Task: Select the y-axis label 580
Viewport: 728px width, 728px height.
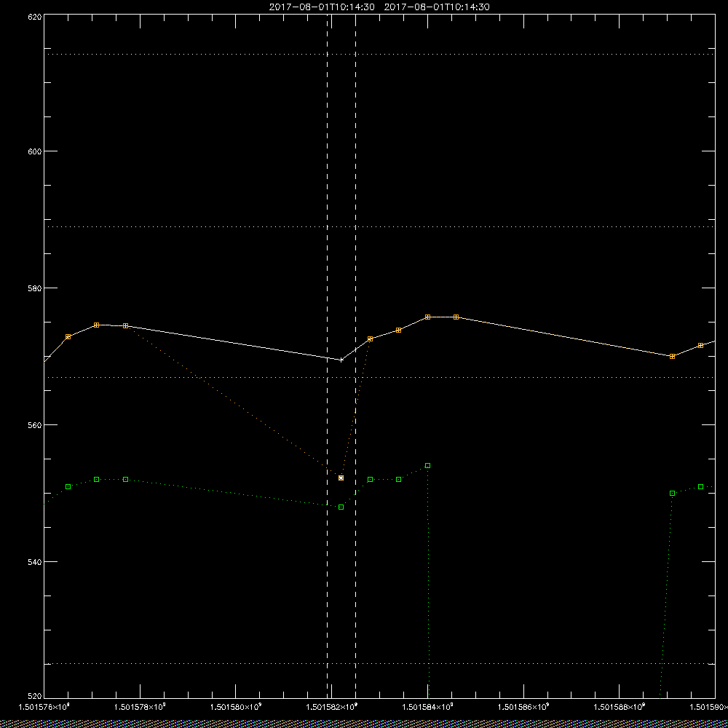Action: tap(35, 288)
